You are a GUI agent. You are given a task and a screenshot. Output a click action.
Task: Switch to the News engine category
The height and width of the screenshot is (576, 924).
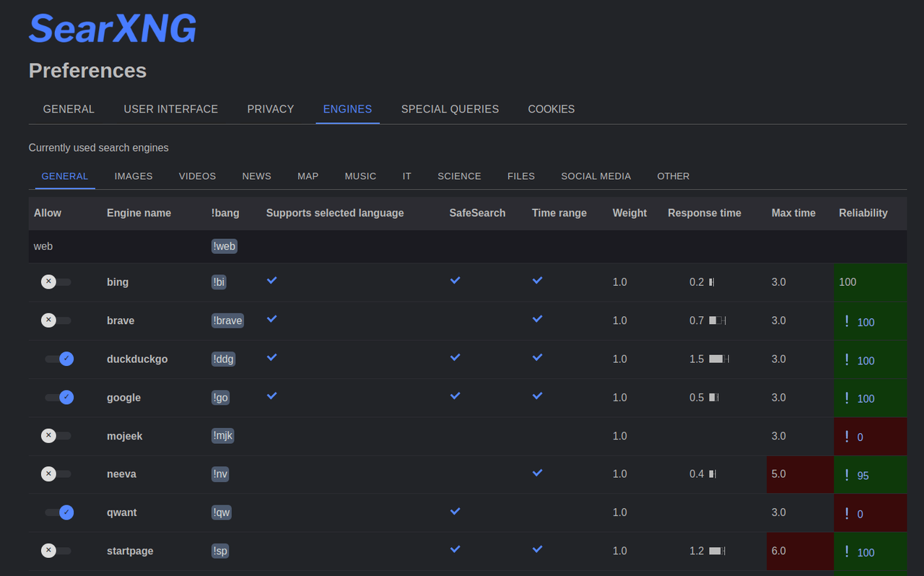pyautogui.click(x=257, y=176)
